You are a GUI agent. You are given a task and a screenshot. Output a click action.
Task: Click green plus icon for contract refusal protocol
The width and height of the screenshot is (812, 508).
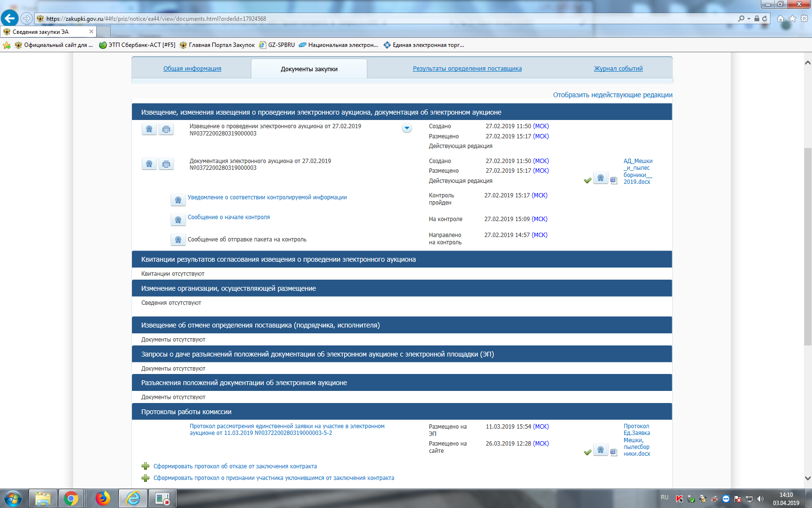point(145,466)
